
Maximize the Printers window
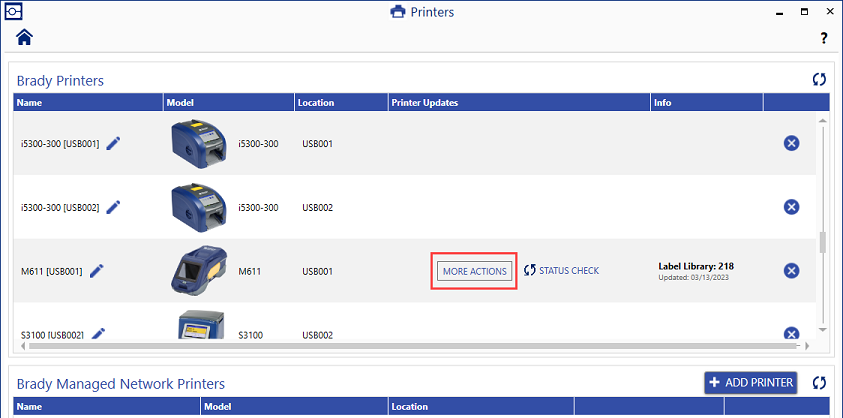point(804,11)
